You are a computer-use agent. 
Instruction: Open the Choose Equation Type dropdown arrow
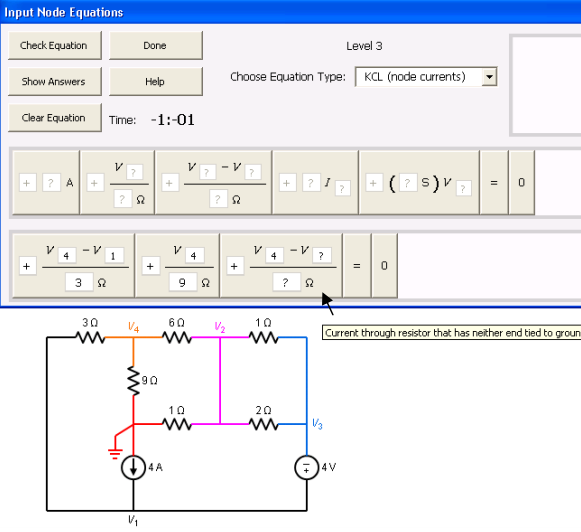489,77
